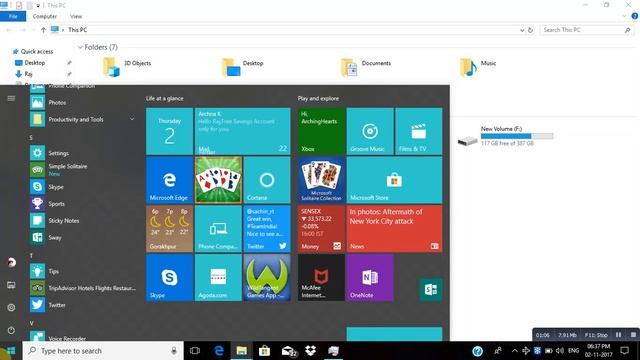
Task: Expand the Productivity and Tools folder
Action: (x=82, y=119)
